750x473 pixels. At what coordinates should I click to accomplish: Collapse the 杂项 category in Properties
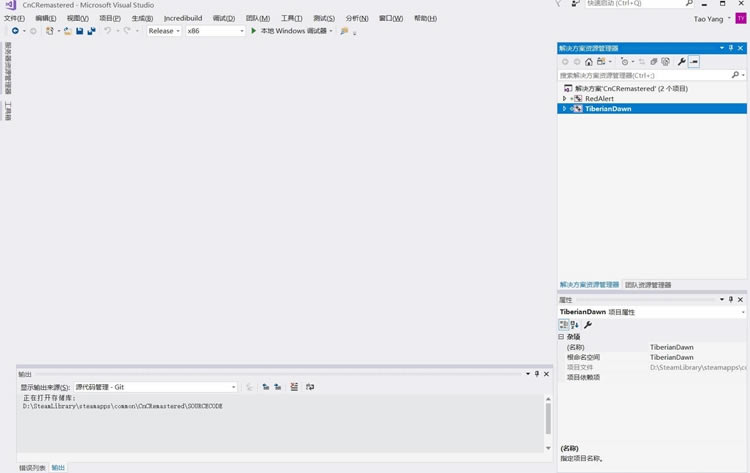tap(561, 337)
